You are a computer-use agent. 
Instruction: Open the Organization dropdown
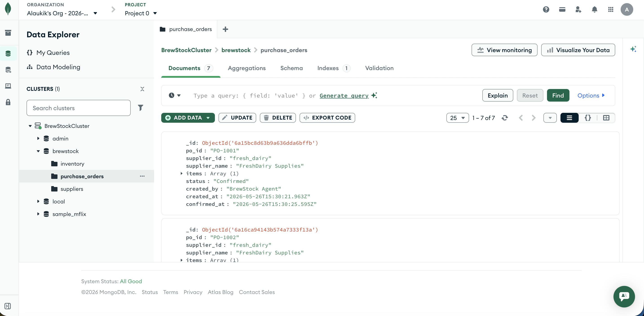[x=62, y=13]
